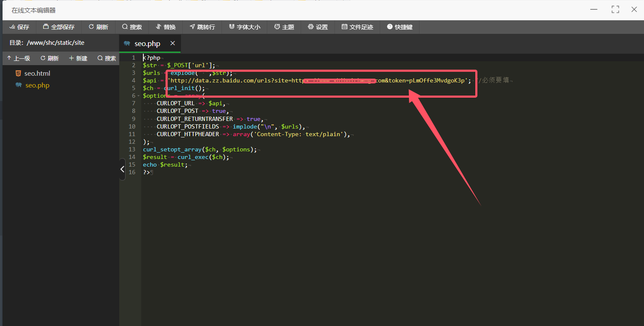Open Jump to Line (跳转行)

[202, 27]
